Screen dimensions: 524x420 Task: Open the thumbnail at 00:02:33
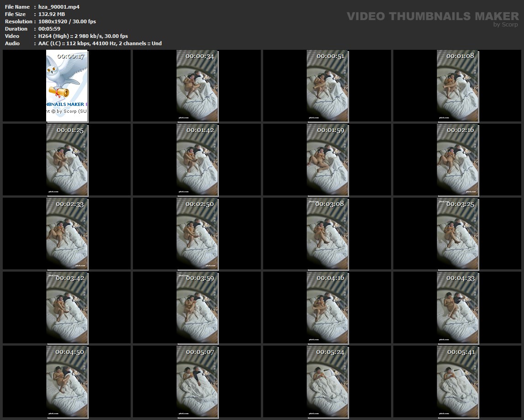pyautogui.click(x=67, y=234)
